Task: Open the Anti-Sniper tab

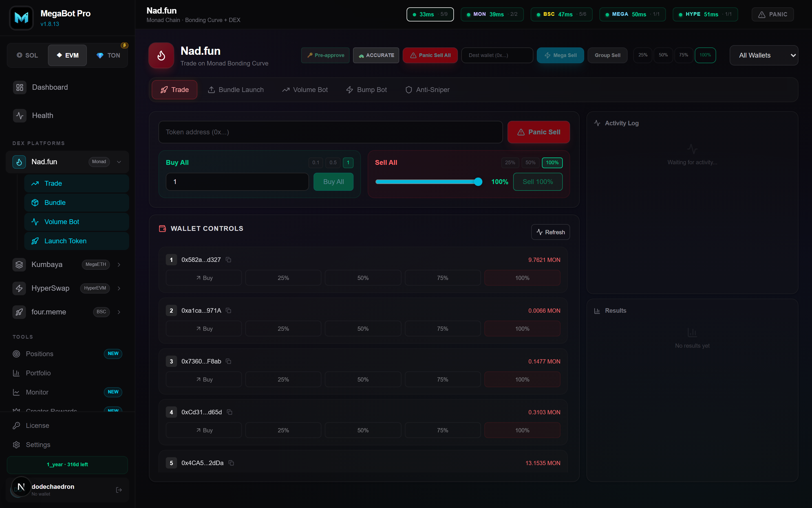Action: [427, 90]
